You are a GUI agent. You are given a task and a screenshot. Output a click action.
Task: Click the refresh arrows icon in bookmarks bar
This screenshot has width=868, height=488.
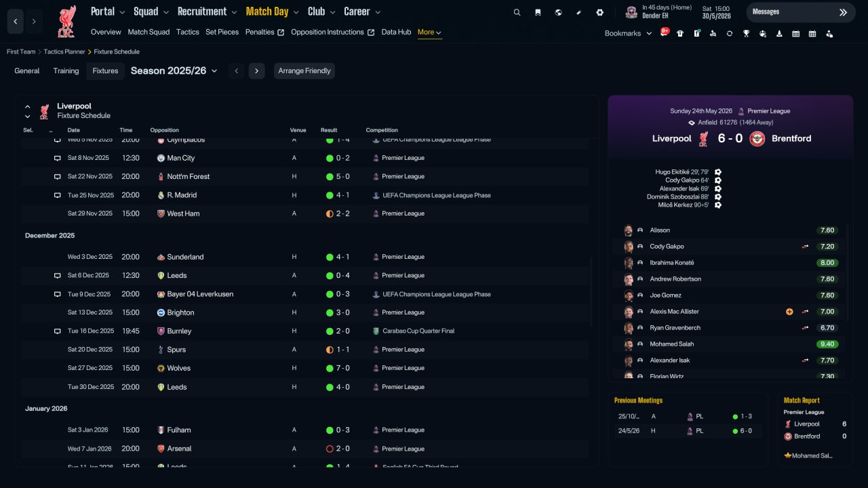pos(730,33)
